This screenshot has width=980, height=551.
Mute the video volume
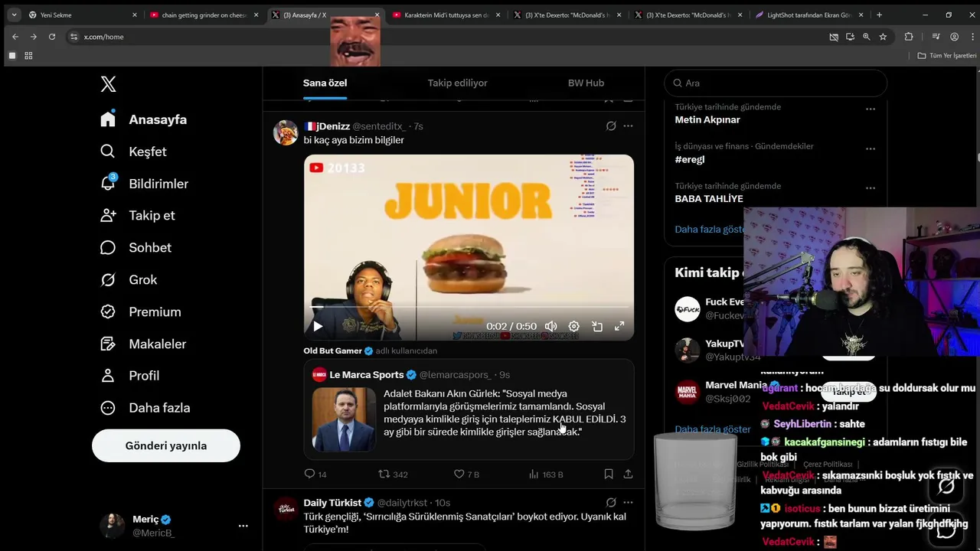tap(550, 326)
